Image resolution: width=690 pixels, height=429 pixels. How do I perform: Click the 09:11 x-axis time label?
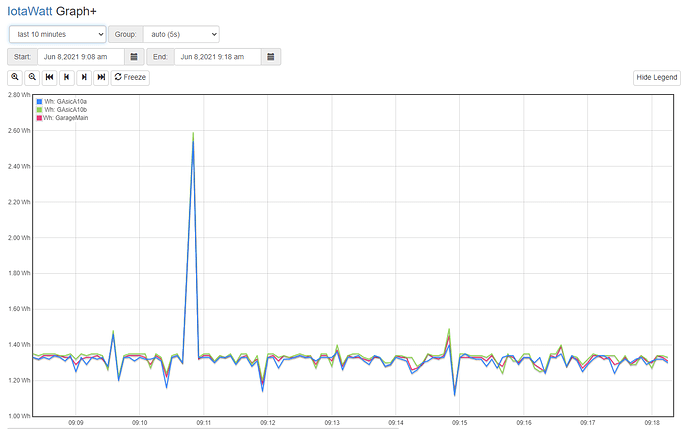pos(204,422)
